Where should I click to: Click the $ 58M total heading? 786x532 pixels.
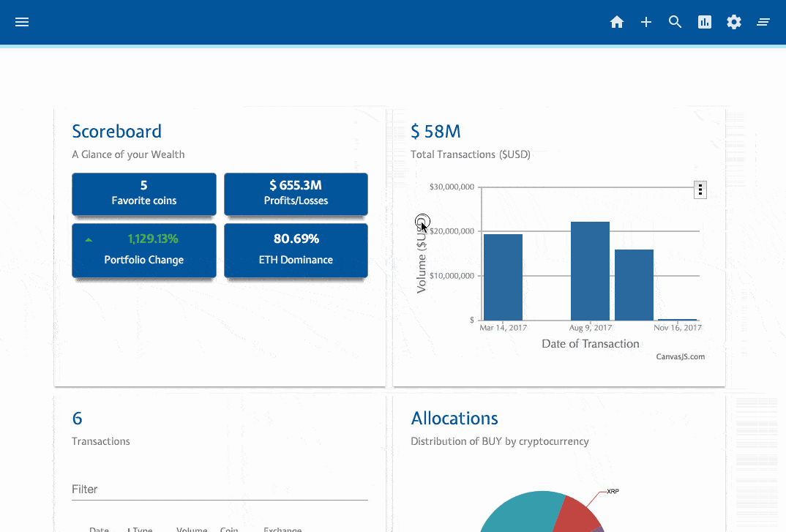coord(435,132)
